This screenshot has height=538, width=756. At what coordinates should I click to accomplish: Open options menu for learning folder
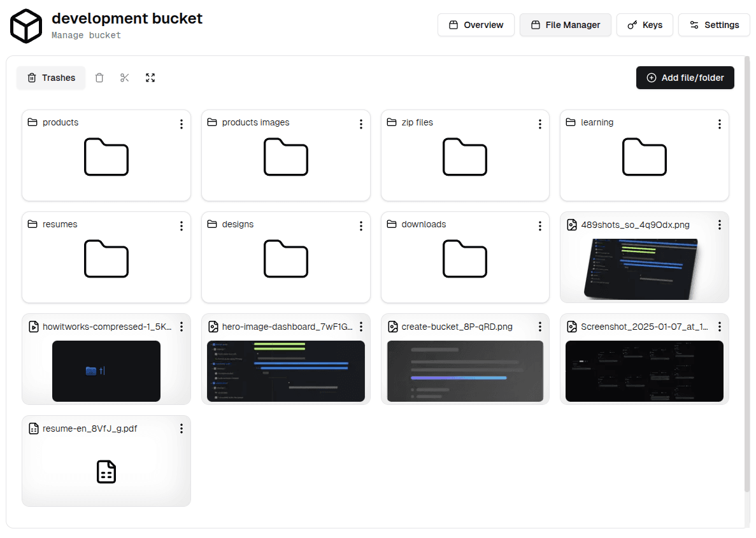tap(719, 124)
